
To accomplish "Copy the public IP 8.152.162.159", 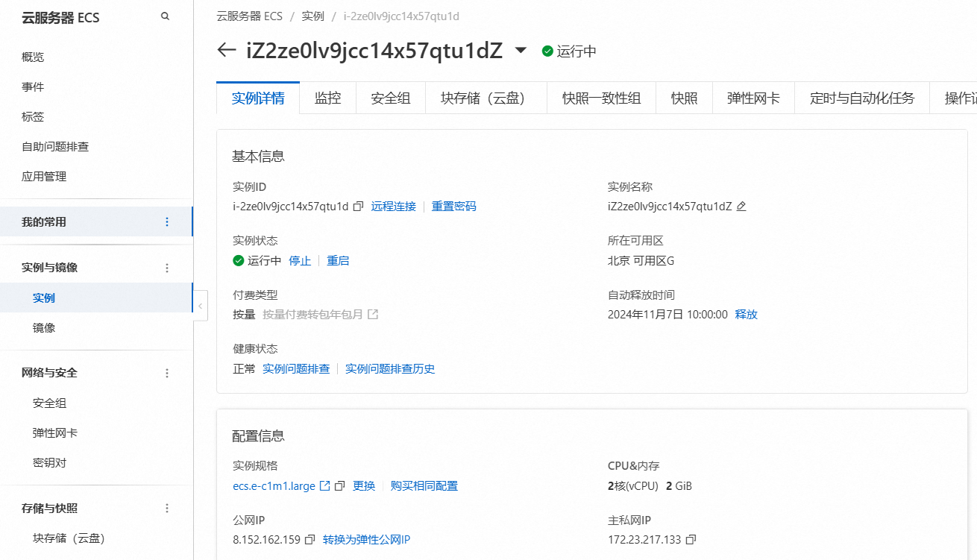I will point(310,540).
